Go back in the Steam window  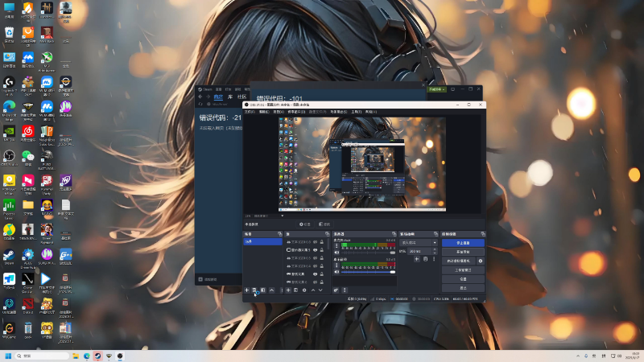coord(200,97)
